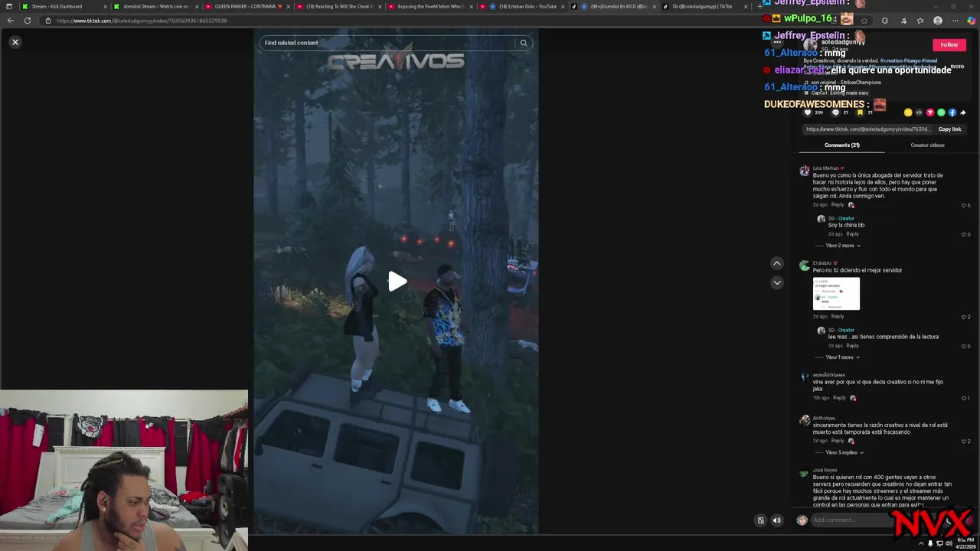980x551 pixels.
Task: Expand View 2 more replies
Action: coord(843,246)
